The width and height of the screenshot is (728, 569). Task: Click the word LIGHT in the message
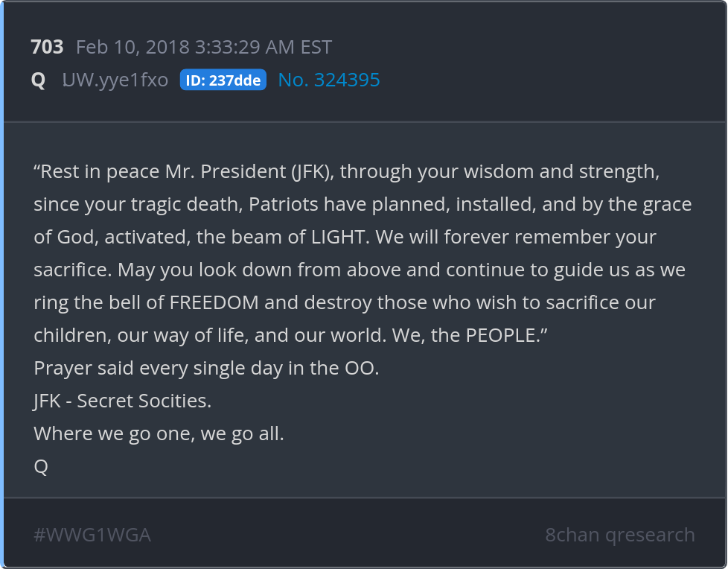pyautogui.click(x=337, y=237)
